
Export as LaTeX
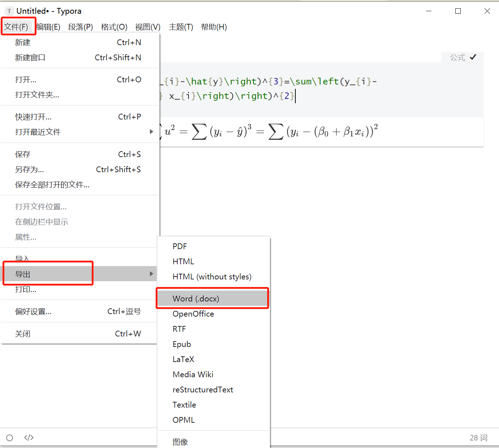pyautogui.click(x=183, y=359)
